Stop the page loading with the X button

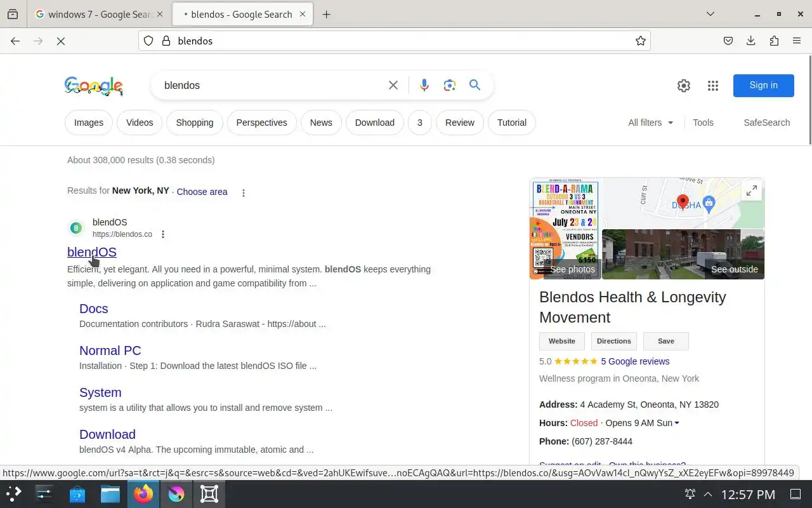[x=61, y=41]
